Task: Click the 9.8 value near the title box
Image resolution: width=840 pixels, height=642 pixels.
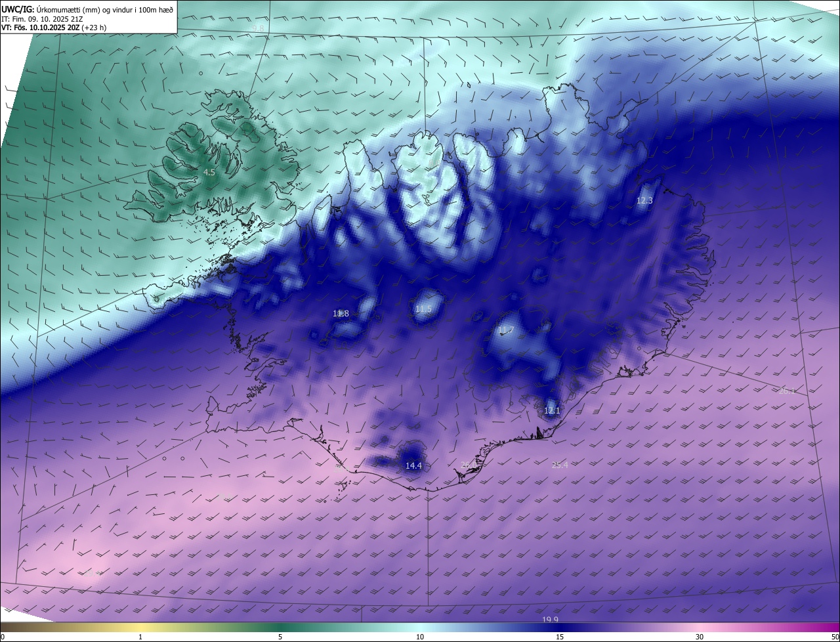Action: [258, 28]
